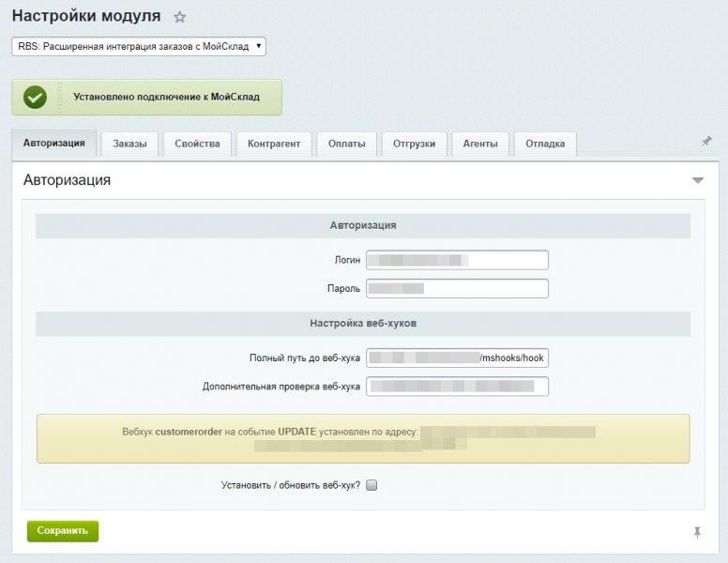Screen dimensions: 728x563
Task: Collapse the Авторизация section with arrow
Action: (697, 180)
